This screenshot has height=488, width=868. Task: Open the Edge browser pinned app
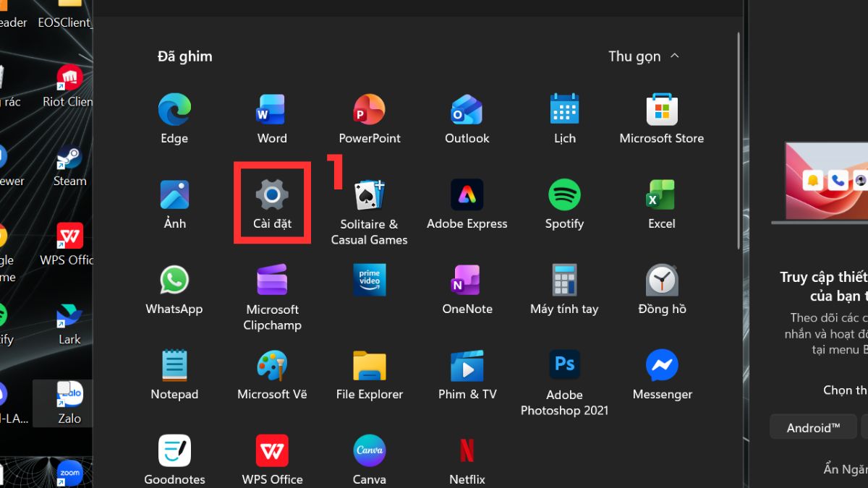click(174, 119)
